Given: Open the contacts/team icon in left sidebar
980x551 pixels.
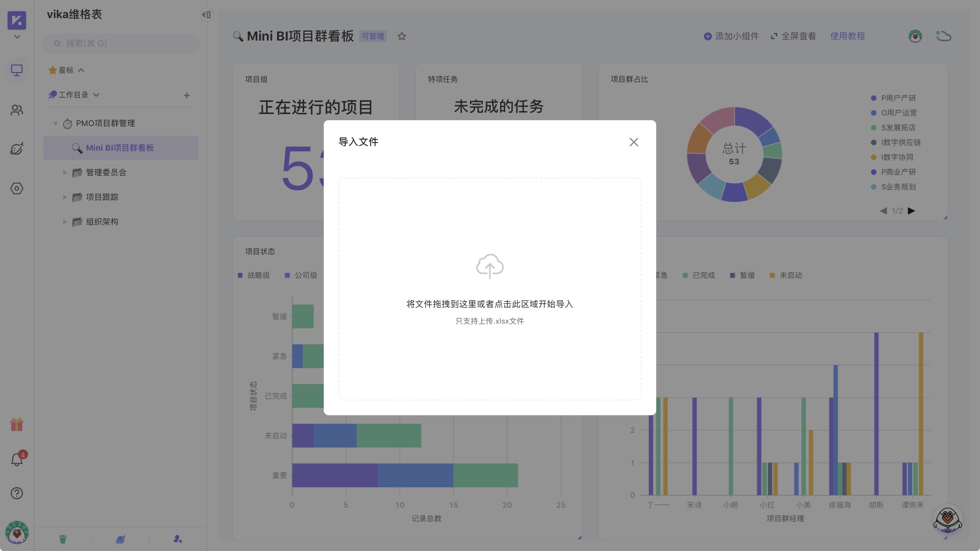Looking at the screenshot, I should (x=17, y=110).
